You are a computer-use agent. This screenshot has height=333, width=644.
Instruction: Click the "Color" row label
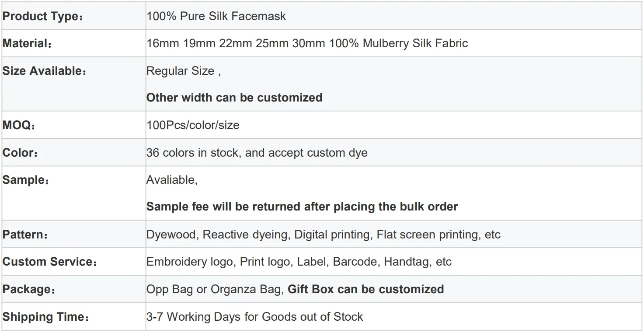(21, 153)
